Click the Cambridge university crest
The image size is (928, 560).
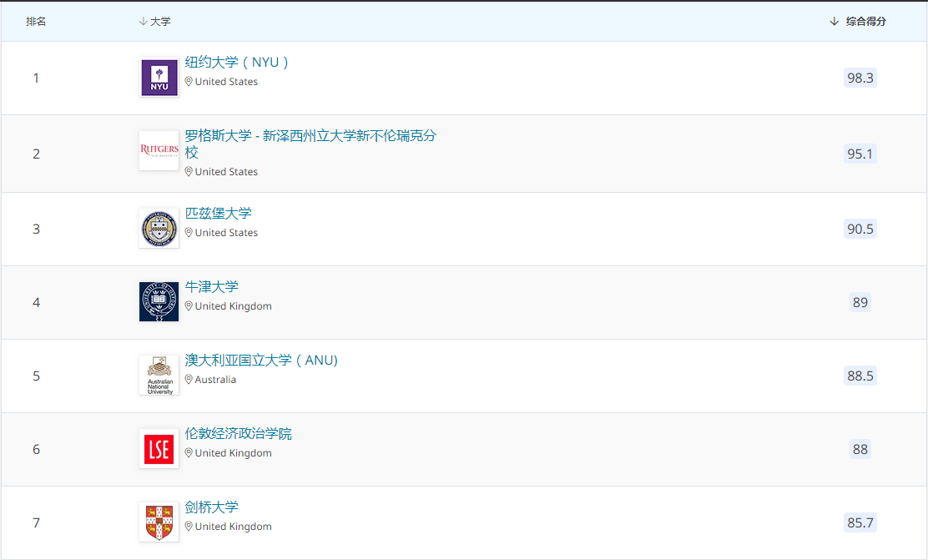(159, 521)
